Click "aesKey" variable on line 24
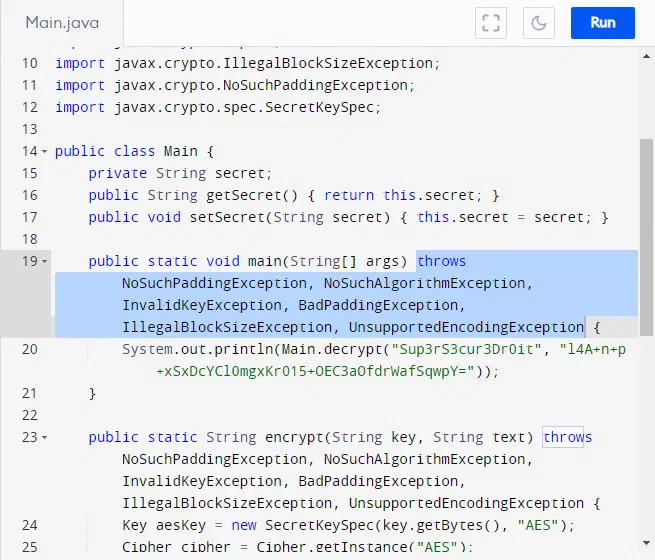655x560 pixels. (181, 525)
